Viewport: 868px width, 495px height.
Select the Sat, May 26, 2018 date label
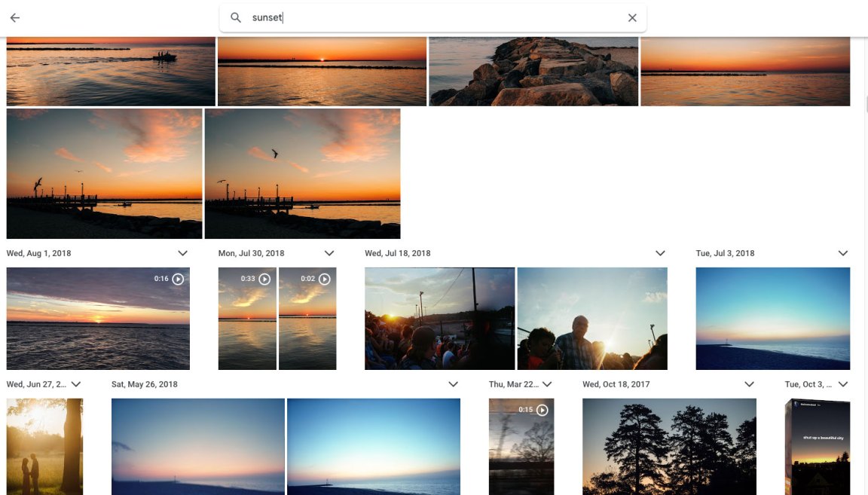click(145, 383)
